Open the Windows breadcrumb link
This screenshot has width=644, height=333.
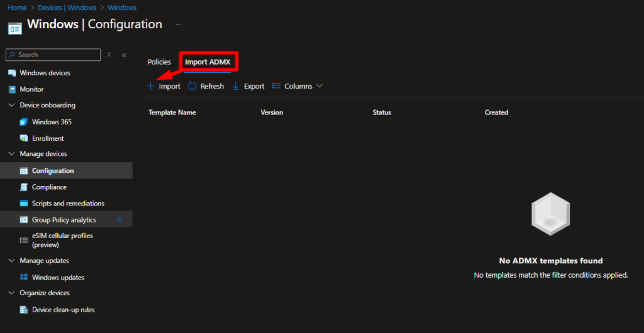123,8
